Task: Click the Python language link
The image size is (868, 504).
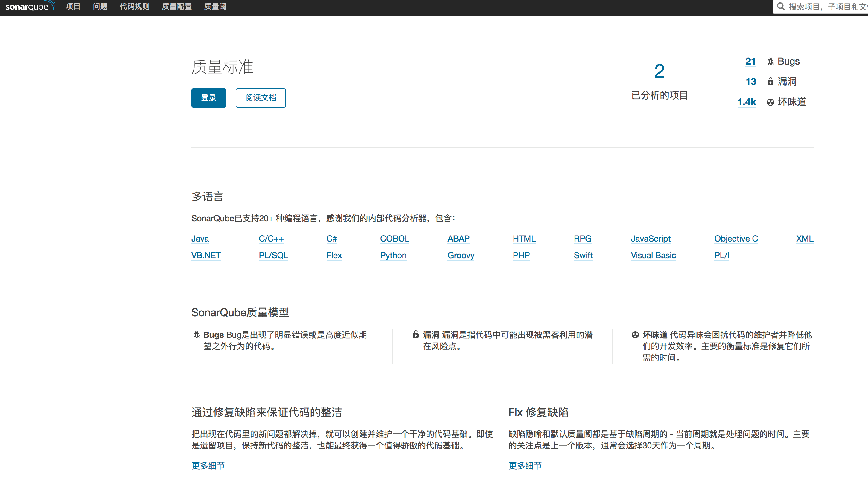Action: 393,256
